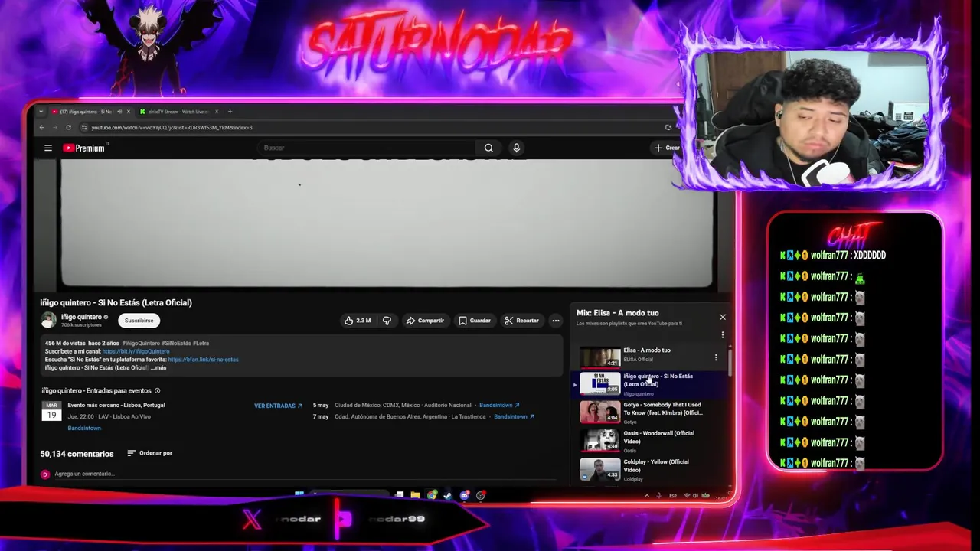Click the search magnifier button
The width and height of the screenshot is (980, 551).
(x=488, y=148)
